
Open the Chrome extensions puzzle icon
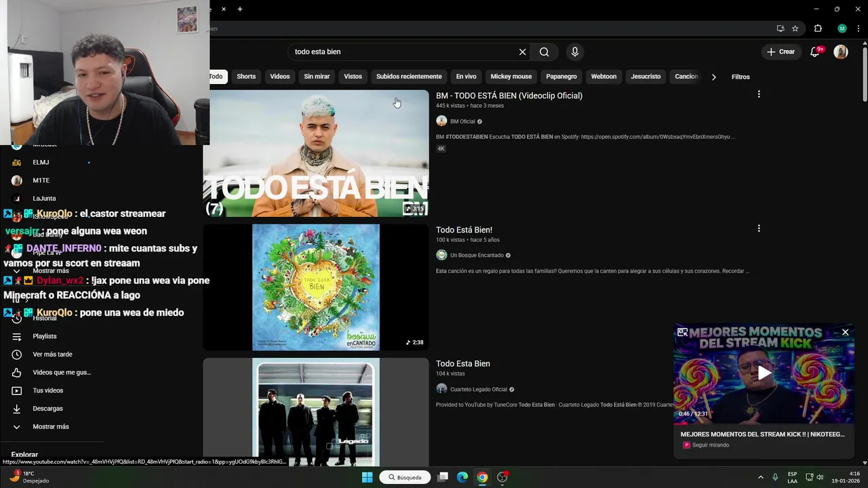[x=818, y=28]
